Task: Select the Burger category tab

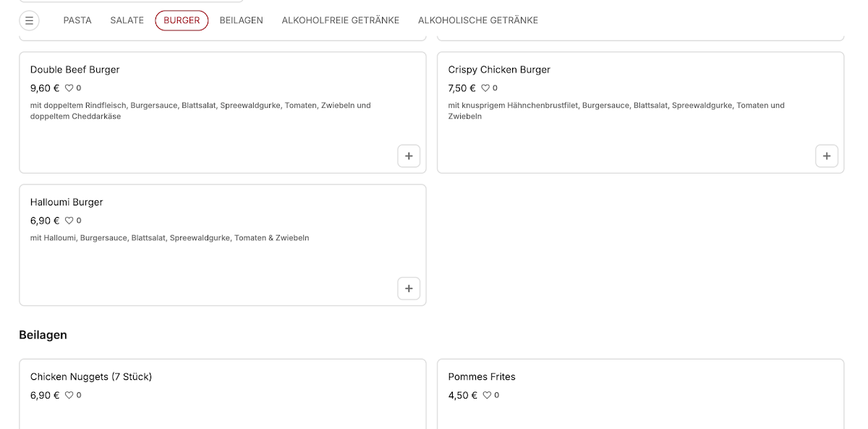Action: (182, 20)
